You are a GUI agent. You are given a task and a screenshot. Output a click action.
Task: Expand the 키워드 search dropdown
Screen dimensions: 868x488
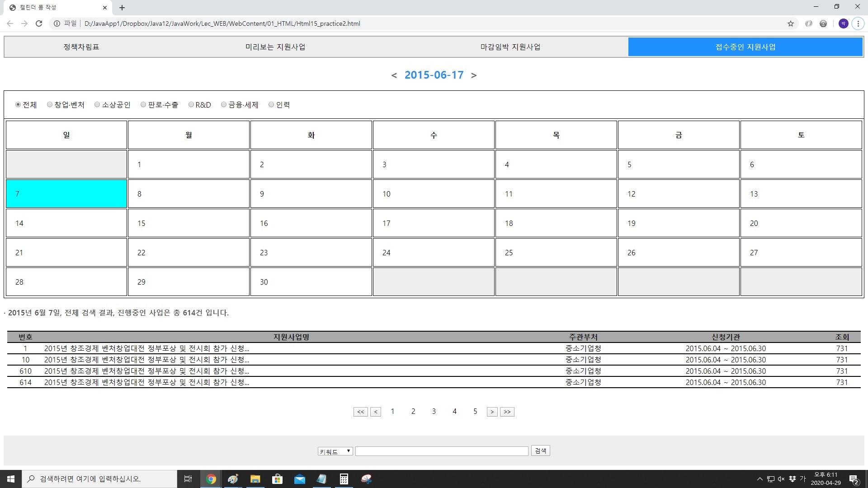[x=335, y=451]
